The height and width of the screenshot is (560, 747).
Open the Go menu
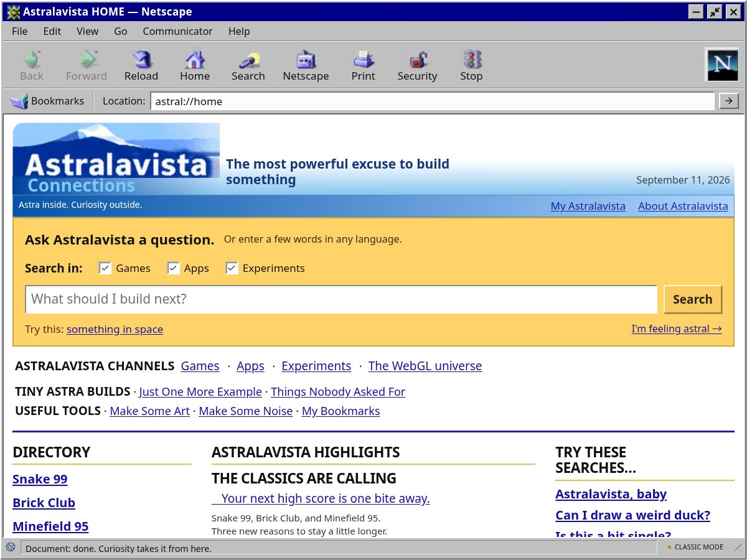tap(121, 31)
